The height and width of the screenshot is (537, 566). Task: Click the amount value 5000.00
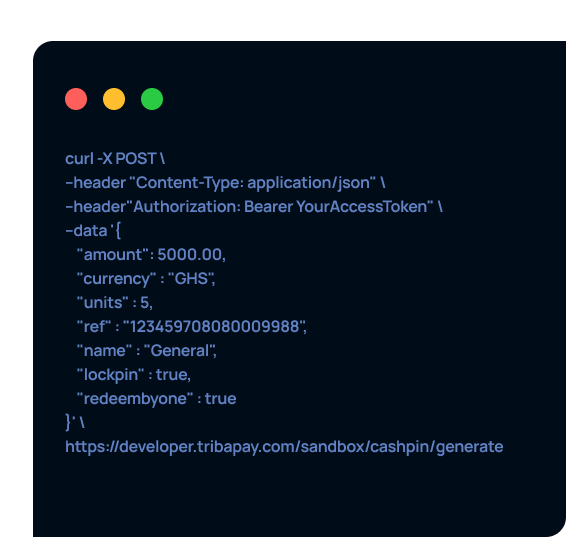pyautogui.click(x=191, y=255)
